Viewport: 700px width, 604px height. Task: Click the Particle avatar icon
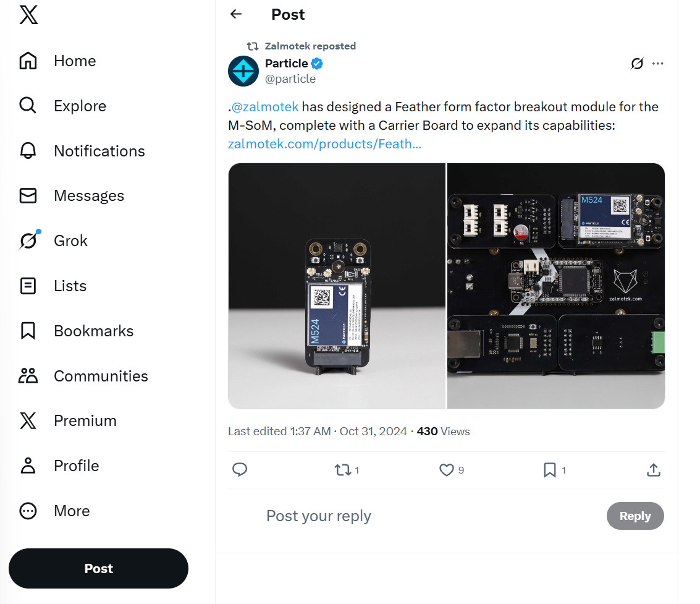pos(243,70)
